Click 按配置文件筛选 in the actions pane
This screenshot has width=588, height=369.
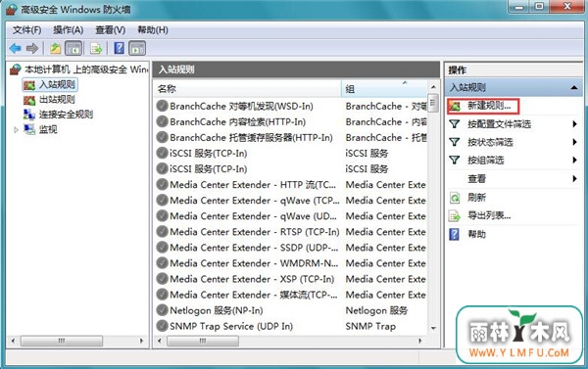click(499, 124)
